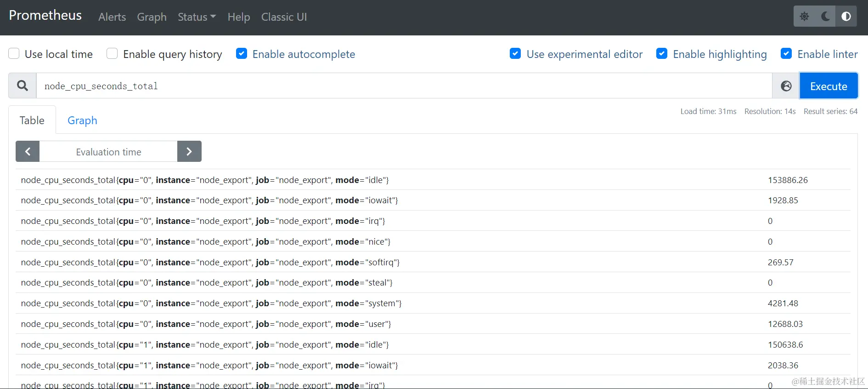This screenshot has height=389, width=868.
Task: Click value 153886.26
Action: click(x=788, y=180)
